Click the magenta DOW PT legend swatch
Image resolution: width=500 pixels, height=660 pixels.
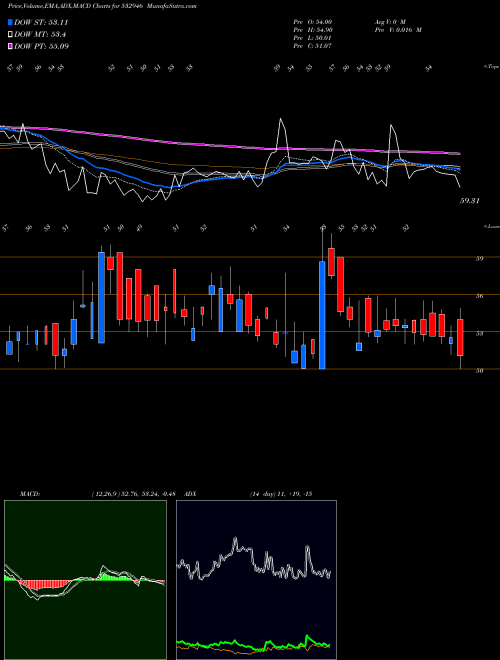pyautogui.click(x=11, y=46)
